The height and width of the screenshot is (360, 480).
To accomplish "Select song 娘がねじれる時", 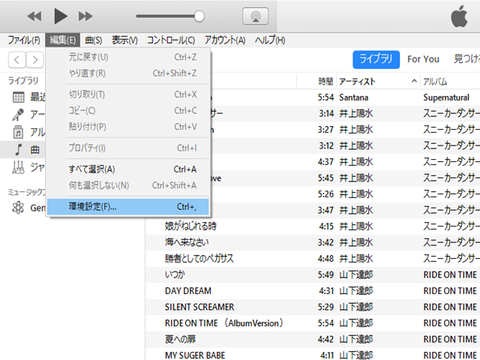I will click(190, 227).
